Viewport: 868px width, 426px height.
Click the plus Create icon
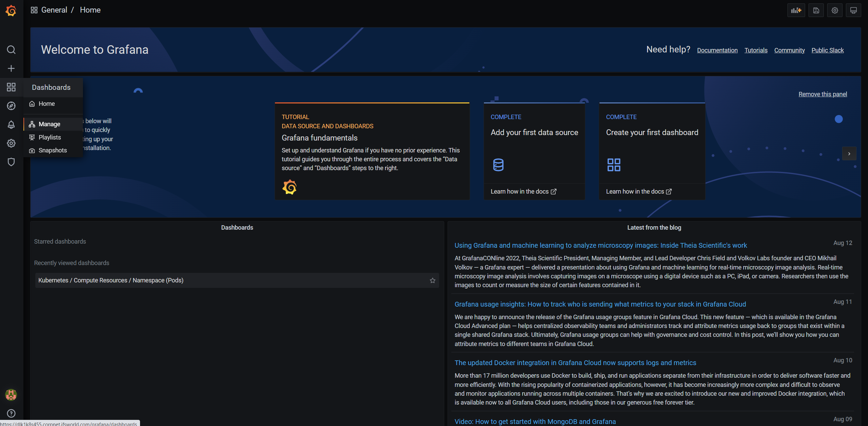(x=11, y=68)
